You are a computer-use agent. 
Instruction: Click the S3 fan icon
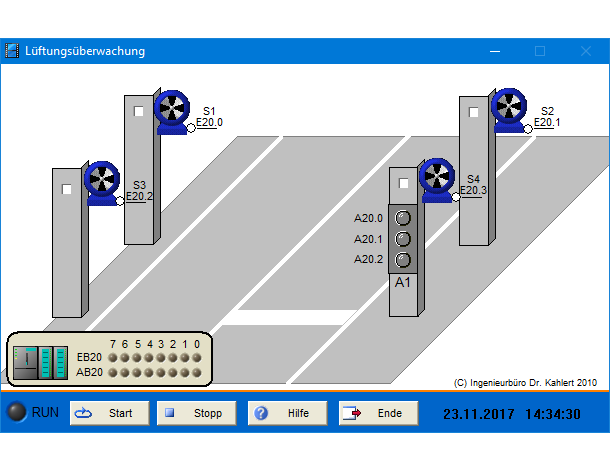tap(102, 183)
